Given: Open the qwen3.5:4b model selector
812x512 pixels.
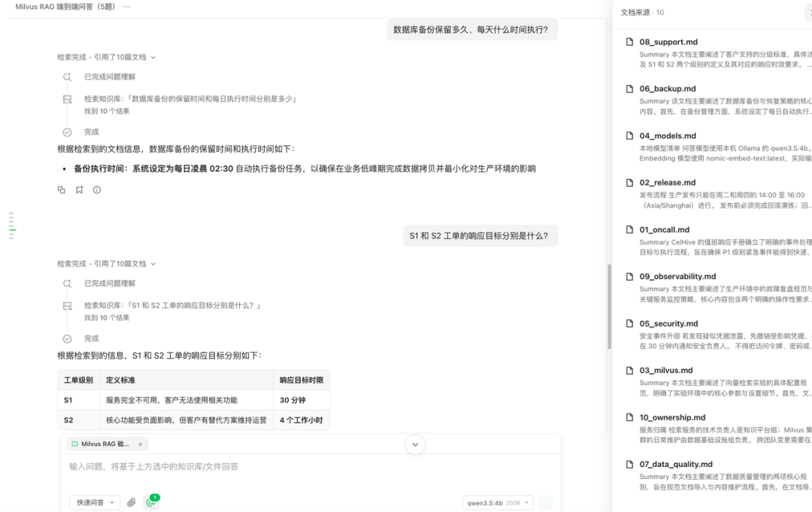Looking at the screenshot, I should tap(498, 503).
